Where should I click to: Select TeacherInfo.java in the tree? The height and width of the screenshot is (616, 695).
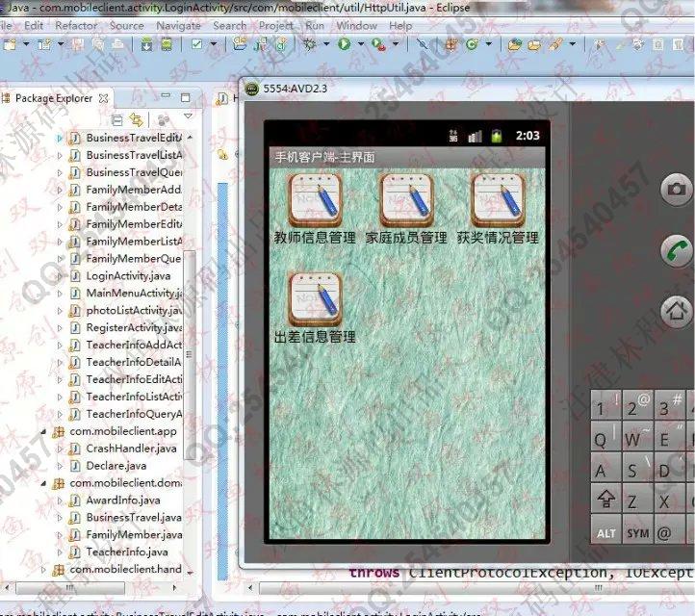coord(127,552)
